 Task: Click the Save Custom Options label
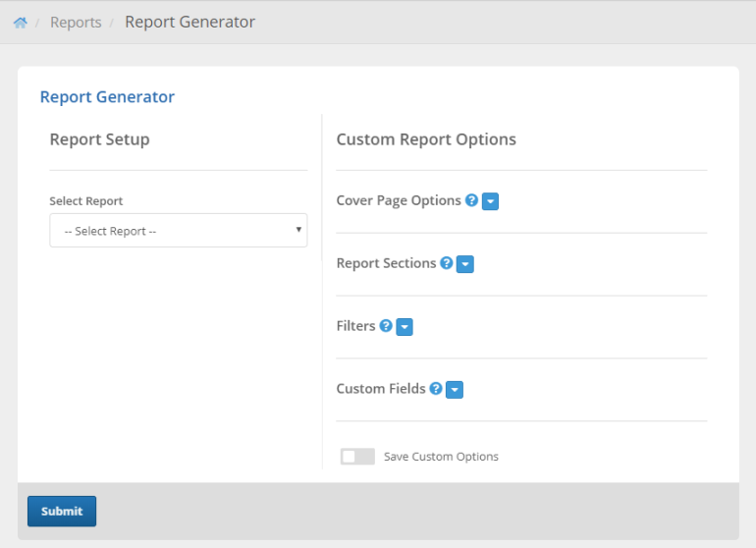[441, 457]
